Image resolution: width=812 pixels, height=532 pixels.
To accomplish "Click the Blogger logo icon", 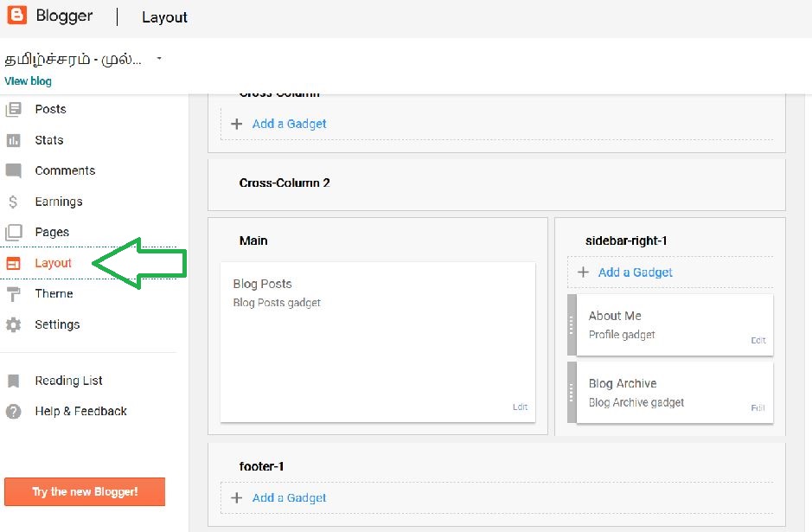I will (x=16, y=15).
